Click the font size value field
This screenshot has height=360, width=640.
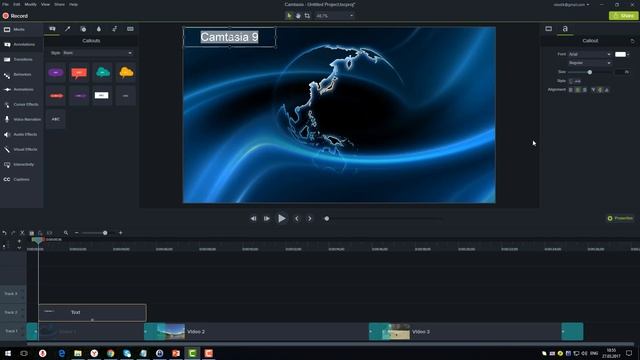tap(622, 72)
